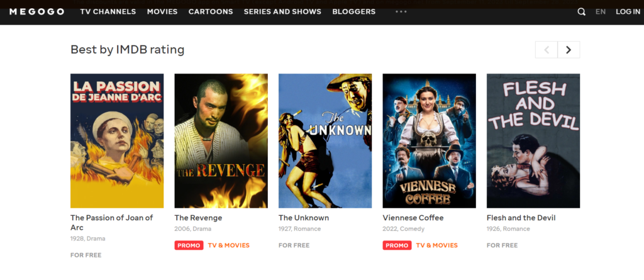
Task: Click The Revenge title link
Action: (x=198, y=218)
